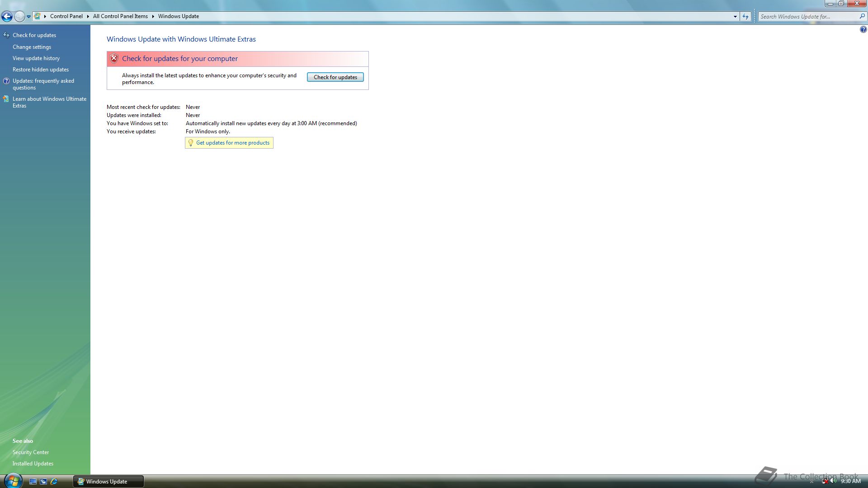Click Show Desktop in Quick Launch
The image size is (868, 488).
33,482
